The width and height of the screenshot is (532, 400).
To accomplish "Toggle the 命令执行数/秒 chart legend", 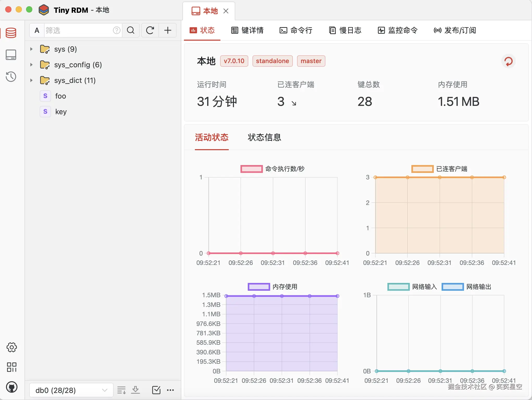I will tap(251, 169).
